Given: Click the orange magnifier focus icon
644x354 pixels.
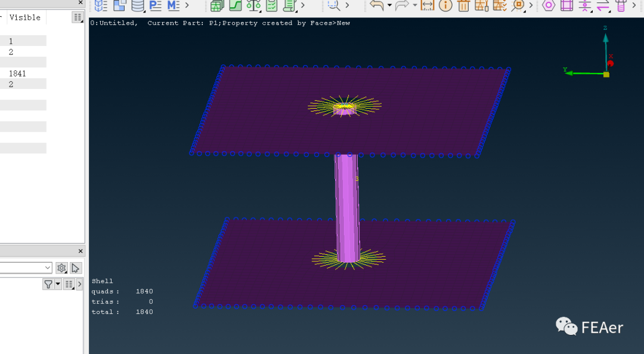Looking at the screenshot, I should [518, 5].
